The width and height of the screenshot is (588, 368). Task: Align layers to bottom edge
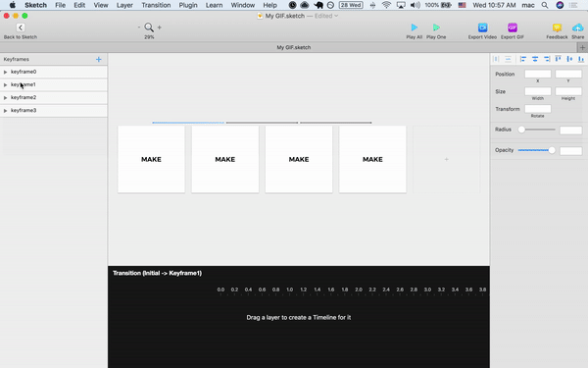581,59
